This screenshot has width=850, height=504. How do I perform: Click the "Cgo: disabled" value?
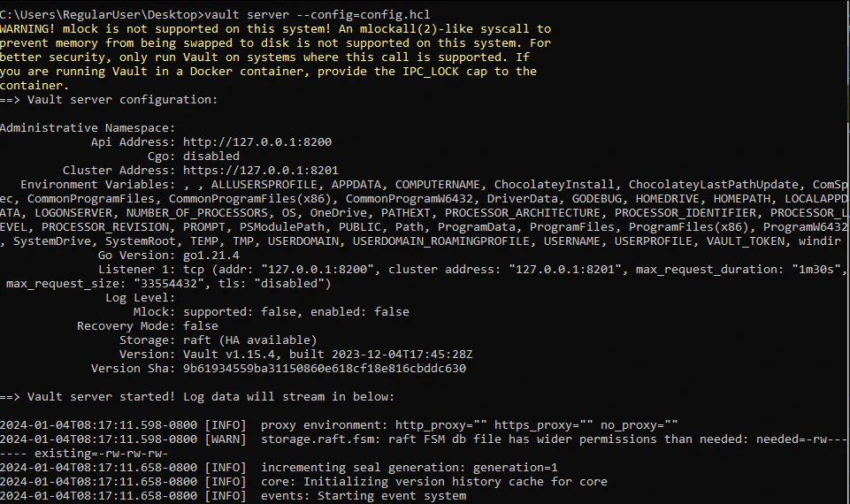(x=211, y=156)
